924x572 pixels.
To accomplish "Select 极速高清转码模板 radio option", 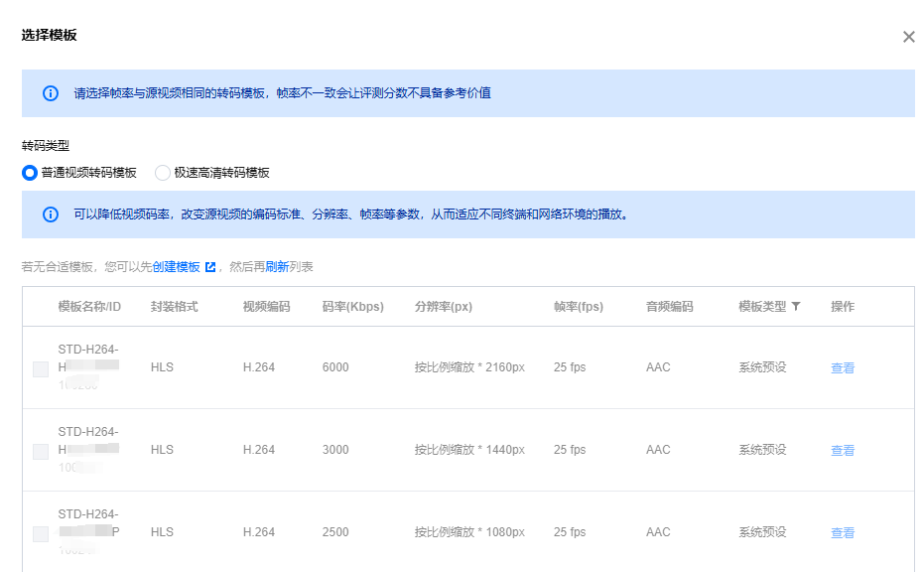I will [x=163, y=173].
